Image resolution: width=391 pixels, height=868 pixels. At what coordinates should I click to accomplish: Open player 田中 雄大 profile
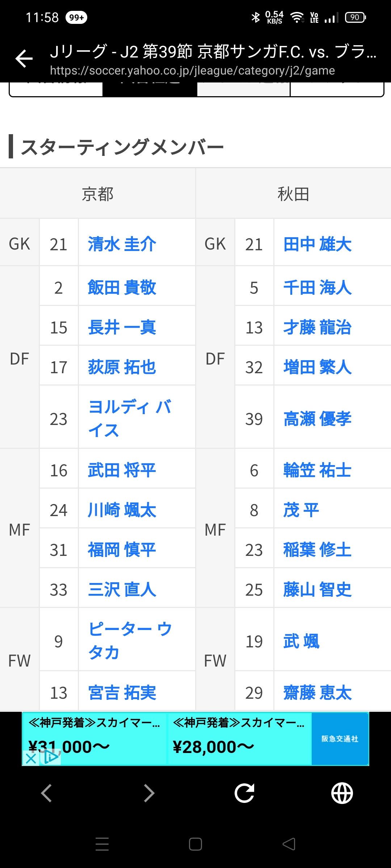317,244
